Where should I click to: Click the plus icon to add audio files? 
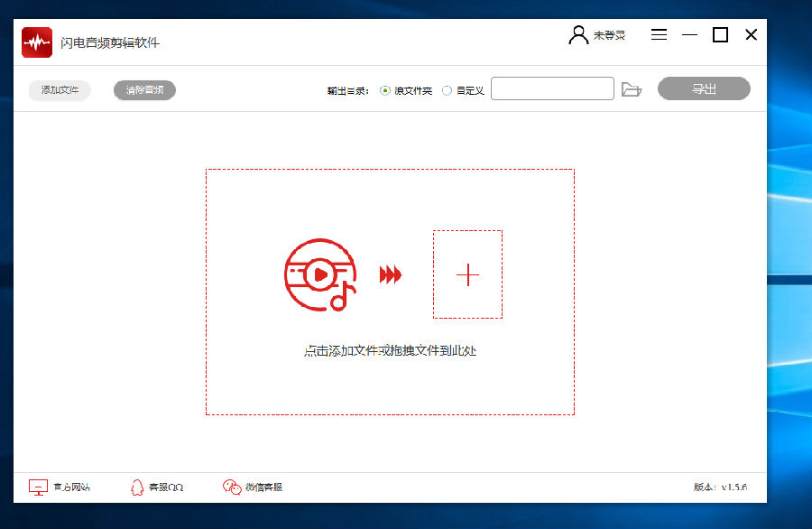[x=467, y=274]
